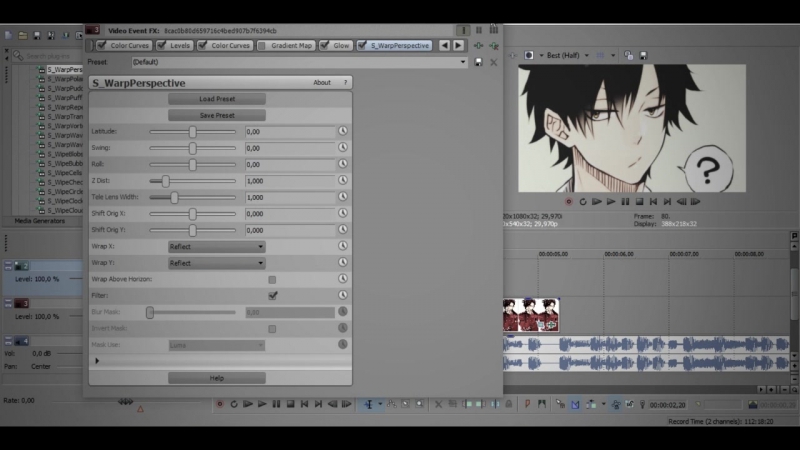Uncheck the Filter checkbox

tap(272, 295)
